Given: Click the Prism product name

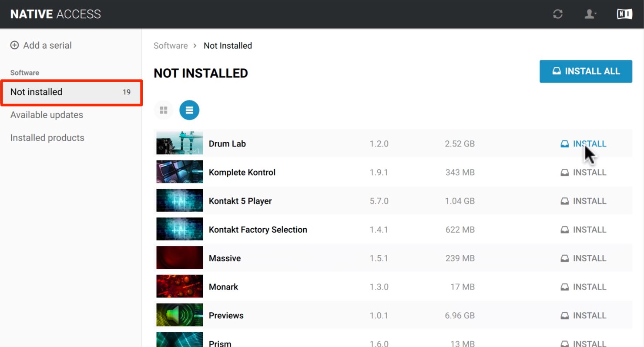Looking at the screenshot, I should point(220,343).
